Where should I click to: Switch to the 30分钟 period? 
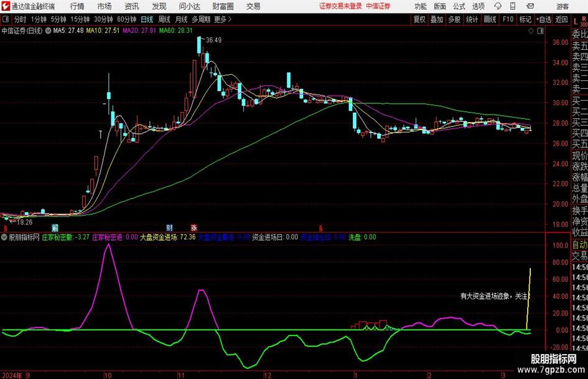click(x=103, y=19)
